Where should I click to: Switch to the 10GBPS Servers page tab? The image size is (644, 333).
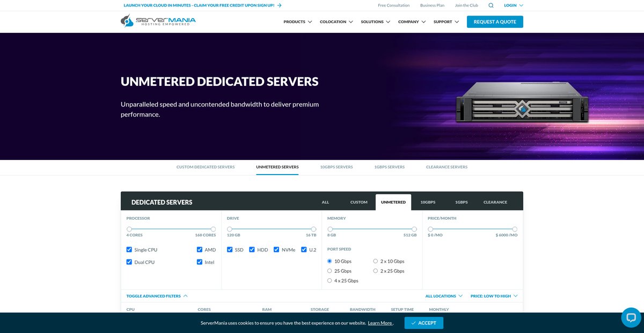pos(336,167)
